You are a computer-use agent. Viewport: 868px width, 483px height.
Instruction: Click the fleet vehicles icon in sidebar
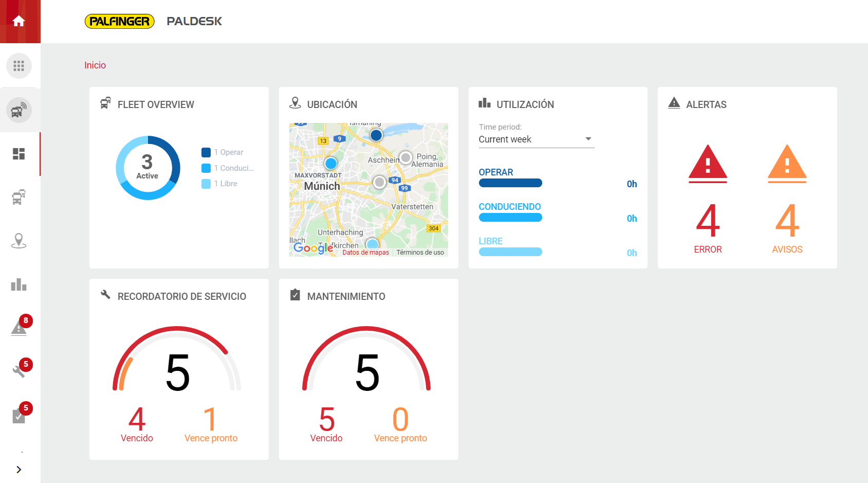20,198
